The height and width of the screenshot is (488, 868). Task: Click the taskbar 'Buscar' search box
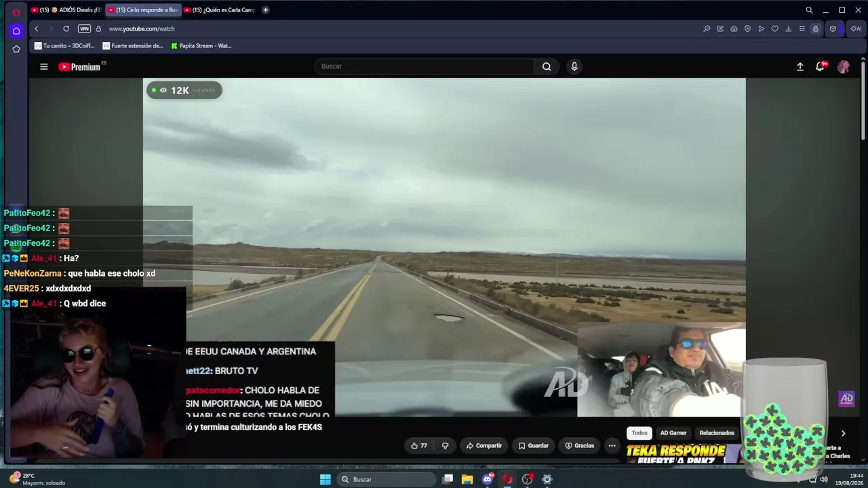(x=387, y=480)
